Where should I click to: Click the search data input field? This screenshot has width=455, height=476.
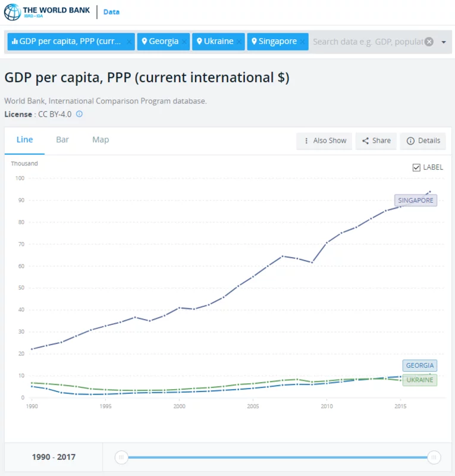[367, 42]
